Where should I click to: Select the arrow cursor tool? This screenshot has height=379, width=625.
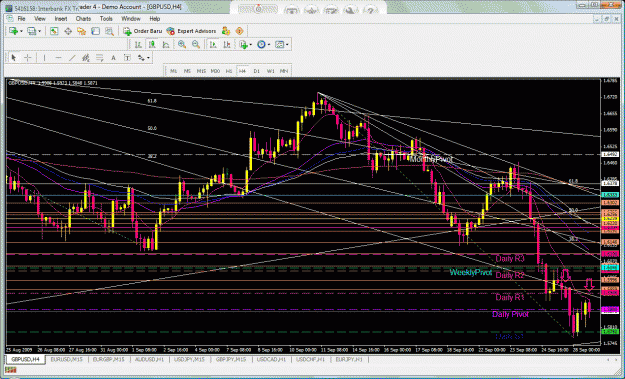pyautogui.click(x=14, y=58)
